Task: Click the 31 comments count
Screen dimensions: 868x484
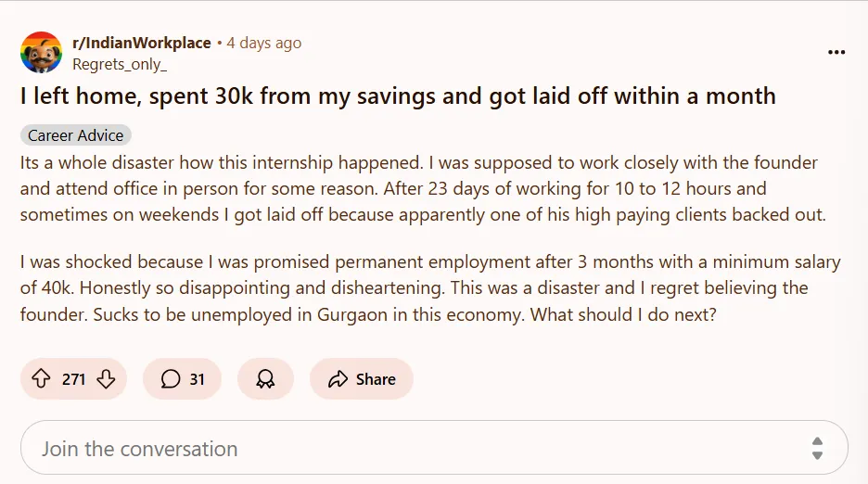Action: coord(198,379)
